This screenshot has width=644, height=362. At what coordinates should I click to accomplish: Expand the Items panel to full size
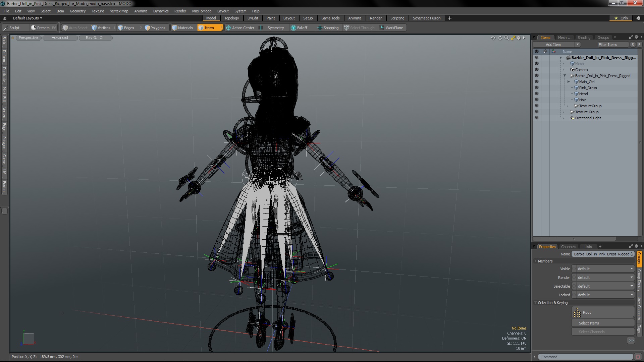[631, 37]
